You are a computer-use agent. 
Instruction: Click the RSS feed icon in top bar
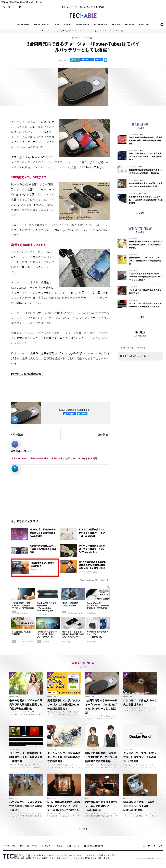point(4,7)
